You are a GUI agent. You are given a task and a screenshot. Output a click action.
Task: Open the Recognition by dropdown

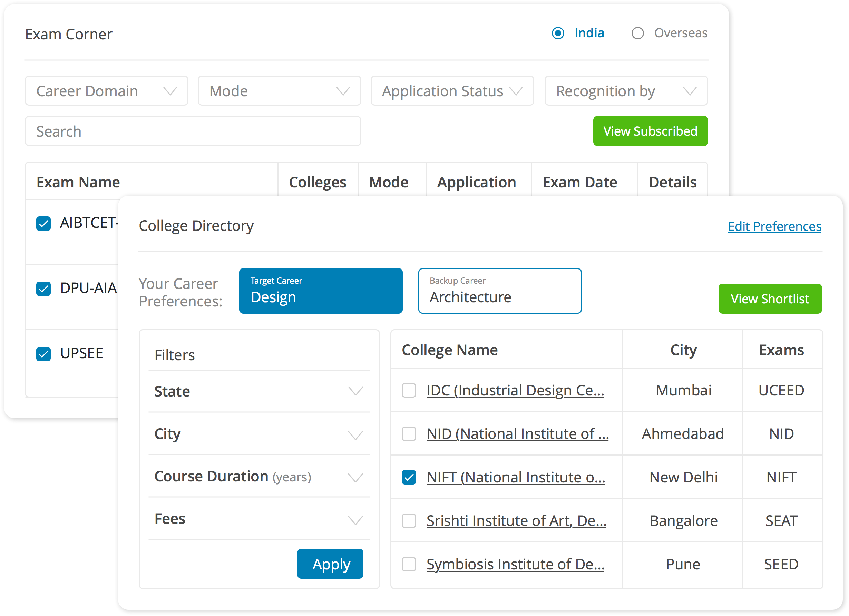[x=626, y=91]
